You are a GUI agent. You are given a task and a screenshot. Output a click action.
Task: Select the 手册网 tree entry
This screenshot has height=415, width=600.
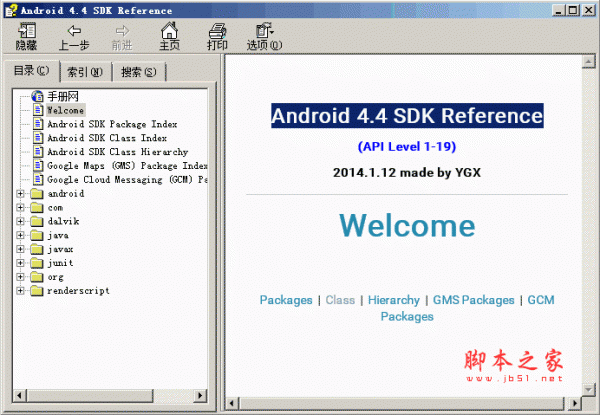pyautogui.click(x=63, y=96)
